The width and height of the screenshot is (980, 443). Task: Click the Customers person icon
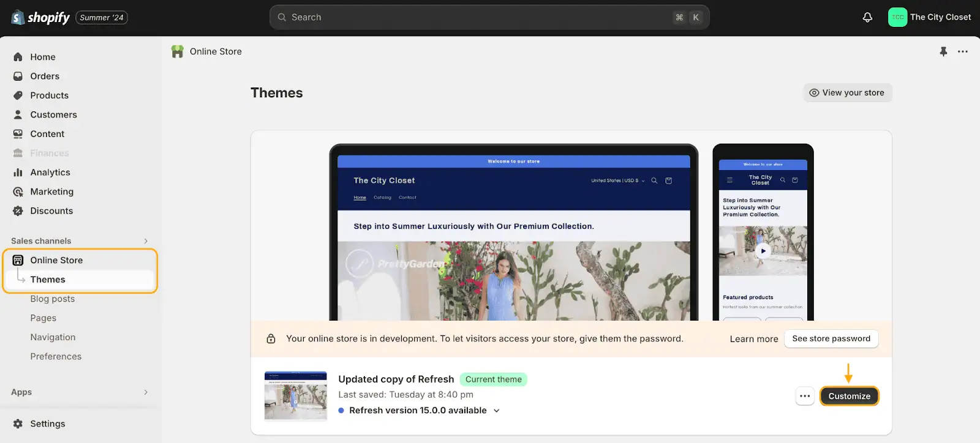pyautogui.click(x=18, y=114)
